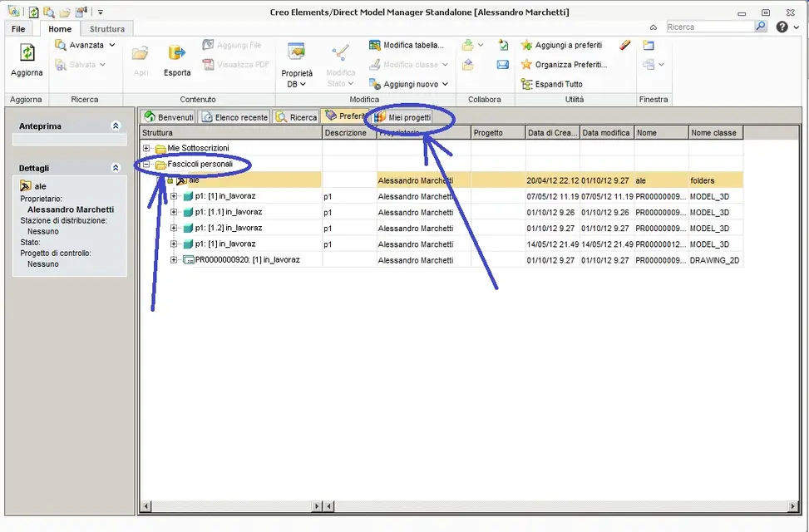Click in the Ricerca search field

click(710, 27)
